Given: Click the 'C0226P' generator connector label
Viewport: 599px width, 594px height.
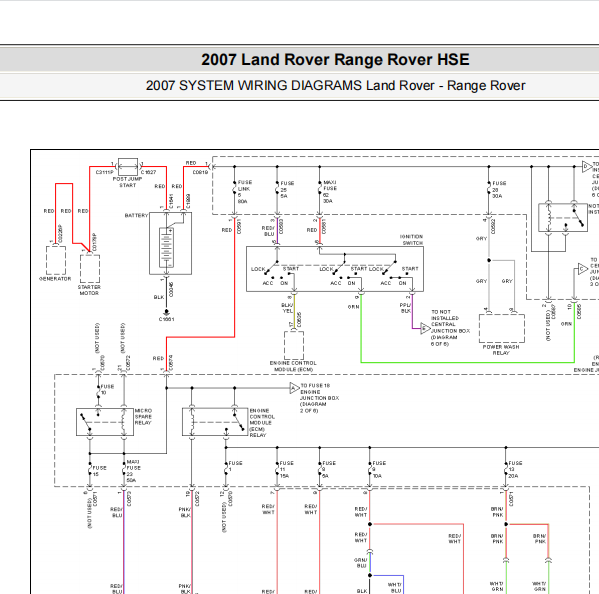Looking at the screenshot, I should pyautogui.click(x=60, y=234).
